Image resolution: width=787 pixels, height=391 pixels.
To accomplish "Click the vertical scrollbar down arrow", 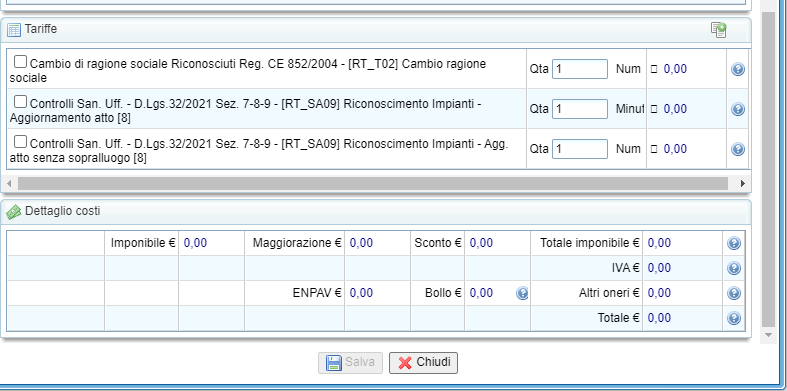I will click(768, 335).
